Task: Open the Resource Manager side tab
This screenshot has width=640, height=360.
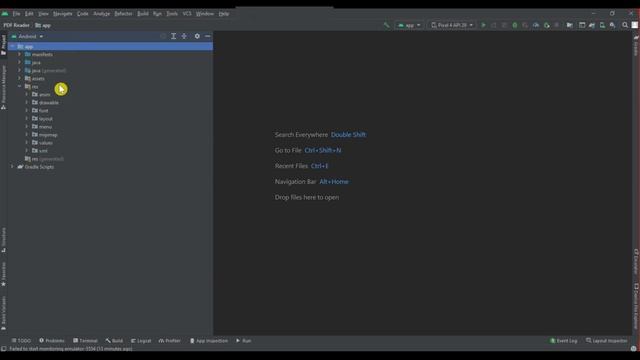Action: [4, 87]
